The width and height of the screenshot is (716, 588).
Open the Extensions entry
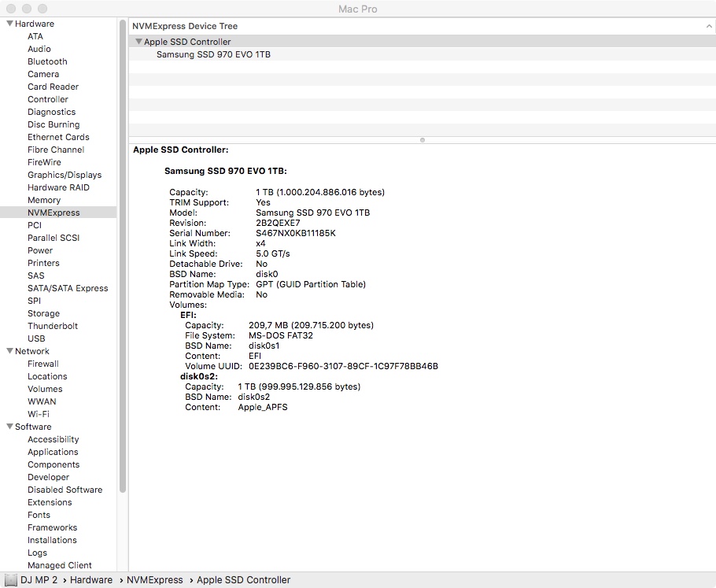coord(50,502)
